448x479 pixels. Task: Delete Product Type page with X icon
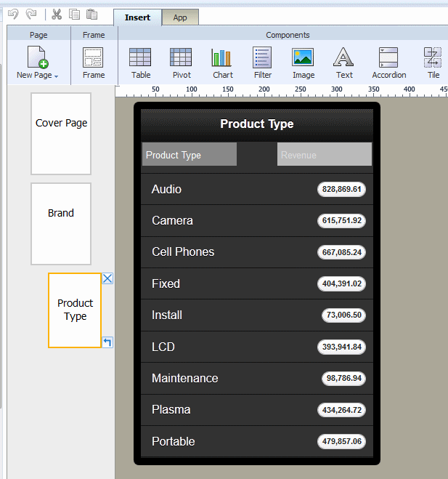(107, 278)
